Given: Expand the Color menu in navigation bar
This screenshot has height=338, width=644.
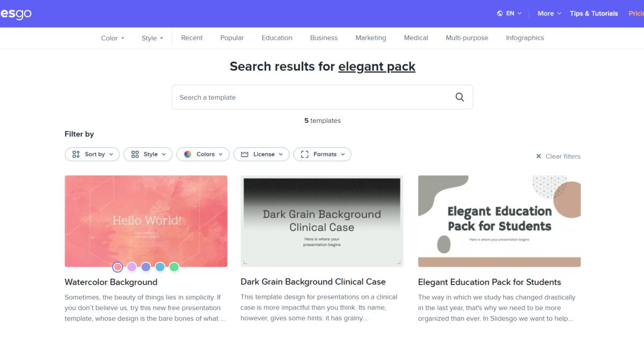Looking at the screenshot, I should [113, 38].
